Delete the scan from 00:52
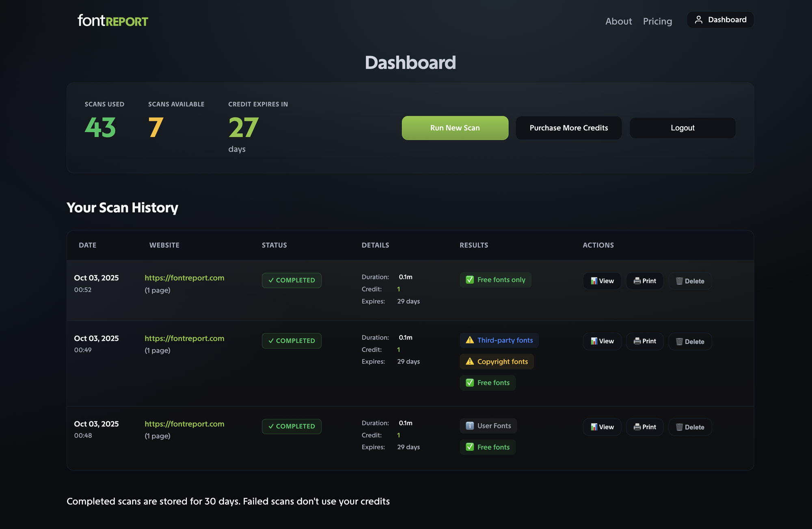Screen dimensions: 812x529 690,281
